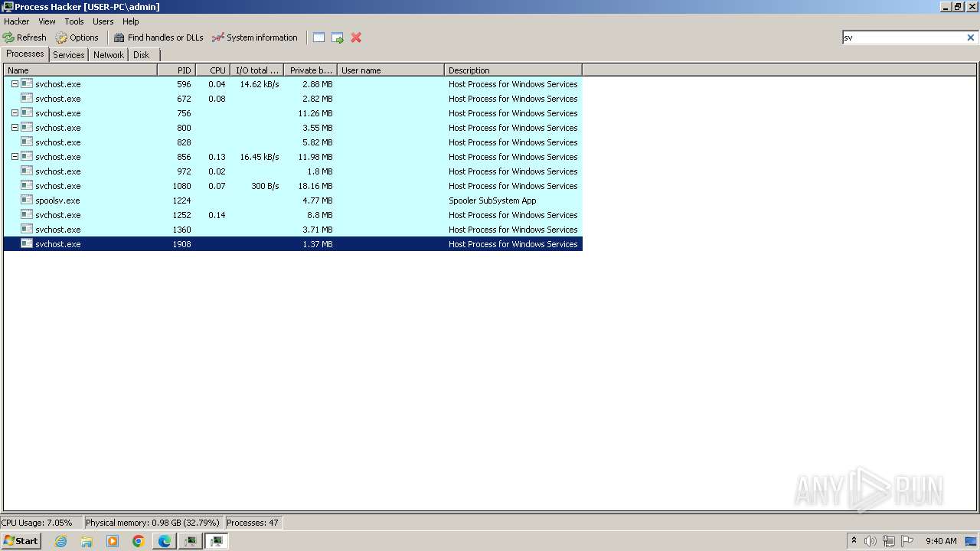Click the icon of svchost.exe PID 1080
The width and height of the screenshot is (980, 551).
click(x=27, y=186)
